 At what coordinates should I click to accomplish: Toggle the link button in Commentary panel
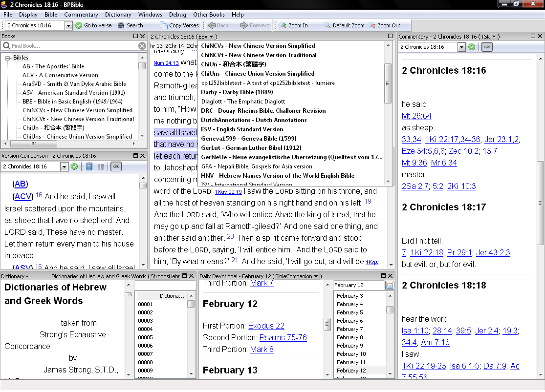[487, 47]
